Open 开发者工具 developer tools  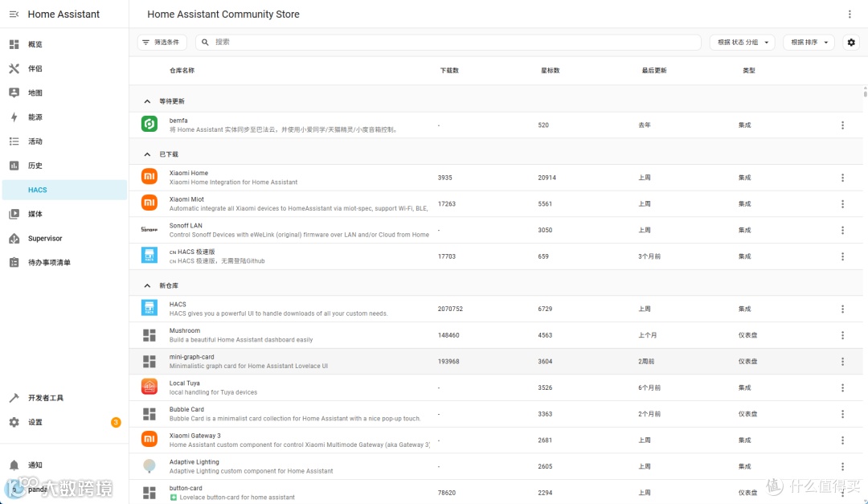click(64, 398)
